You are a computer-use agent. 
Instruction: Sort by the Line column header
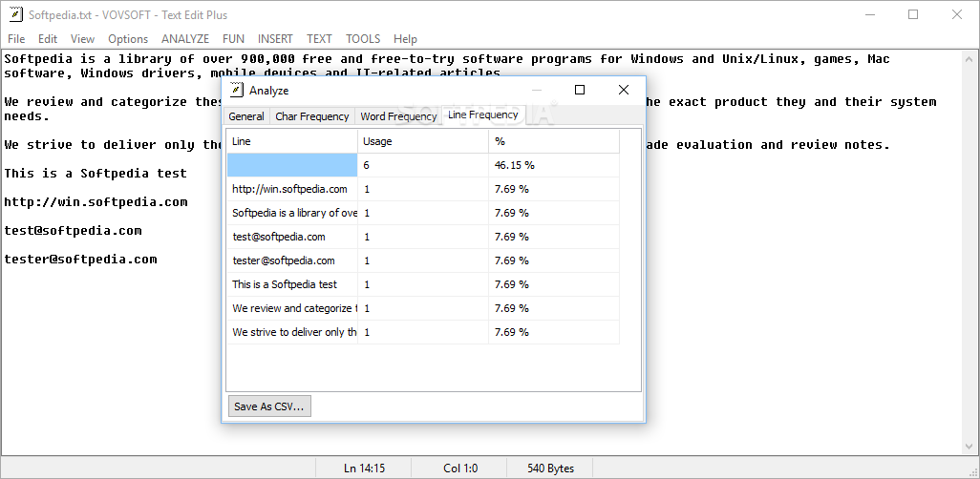292,142
